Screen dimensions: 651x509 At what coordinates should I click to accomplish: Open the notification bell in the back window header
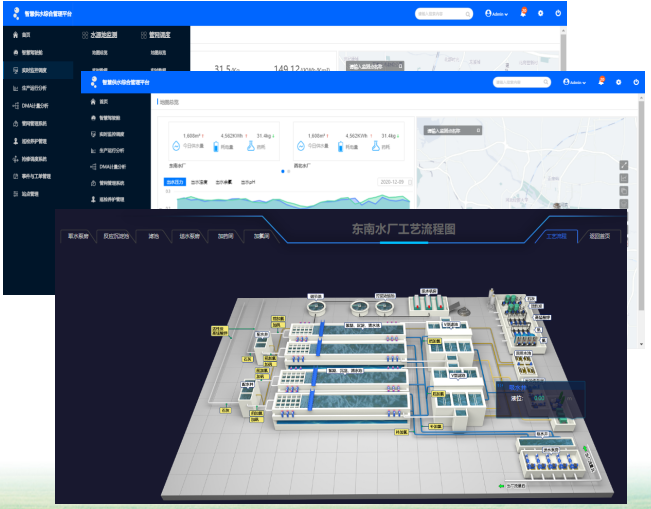click(x=523, y=13)
